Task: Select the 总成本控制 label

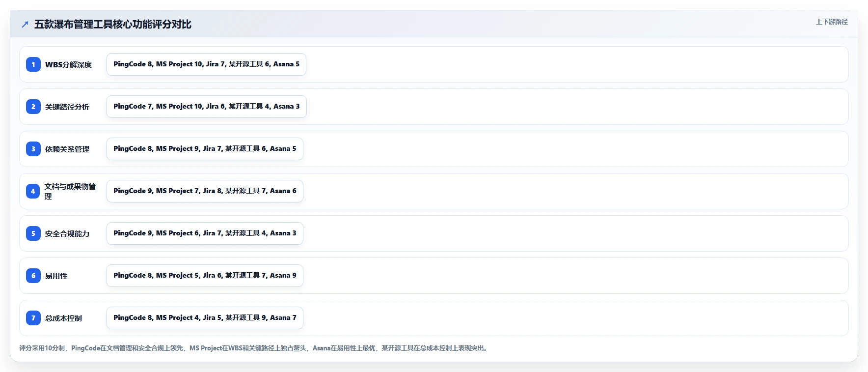Action: [64, 318]
